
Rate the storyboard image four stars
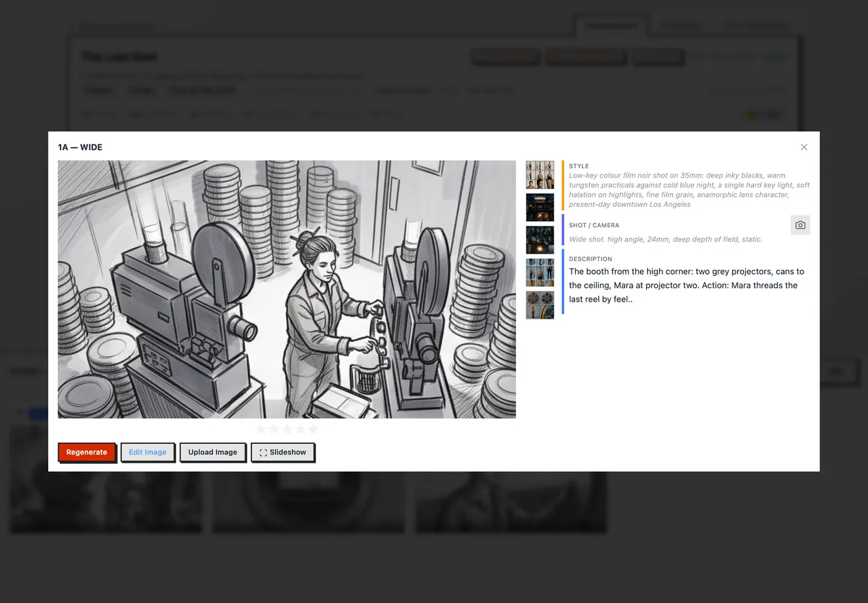coord(300,429)
